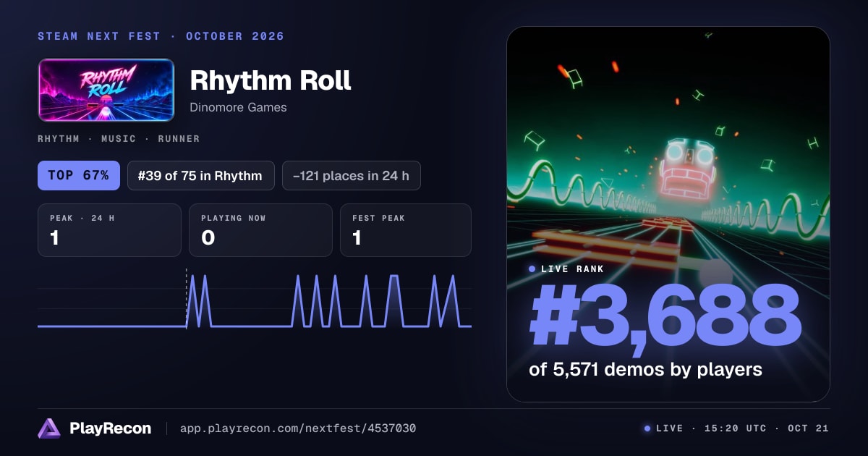The height and width of the screenshot is (456, 868).
Task: Select the PEAK · 24 H stat card
Action: pyautogui.click(x=109, y=230)
